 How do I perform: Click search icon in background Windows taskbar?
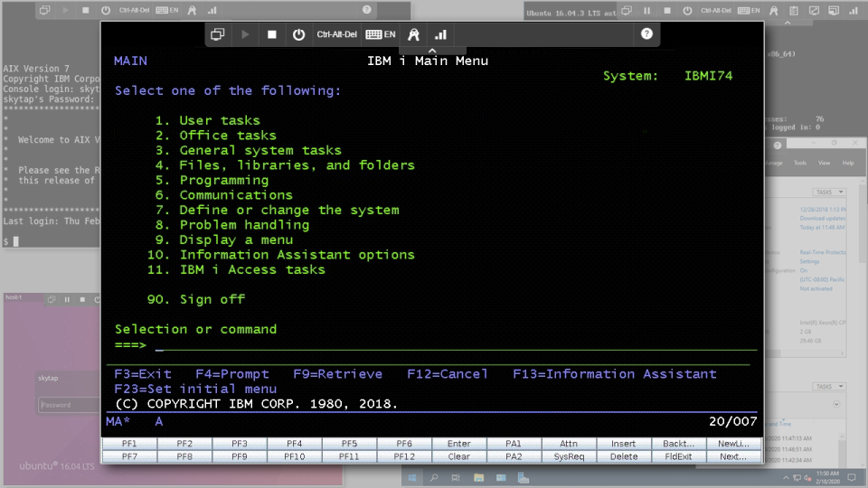(x=434, y=477)
